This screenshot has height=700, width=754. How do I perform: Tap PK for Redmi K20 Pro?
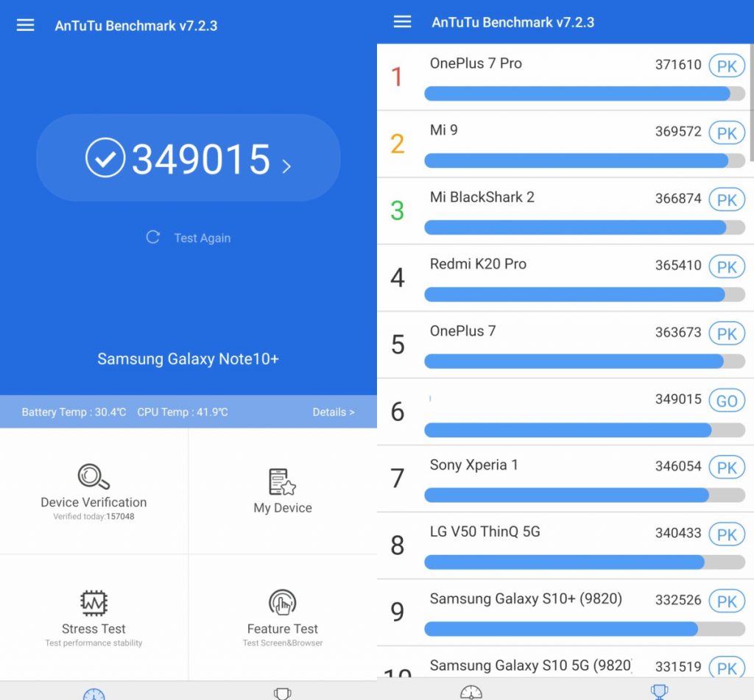click(x=727, y=266)
